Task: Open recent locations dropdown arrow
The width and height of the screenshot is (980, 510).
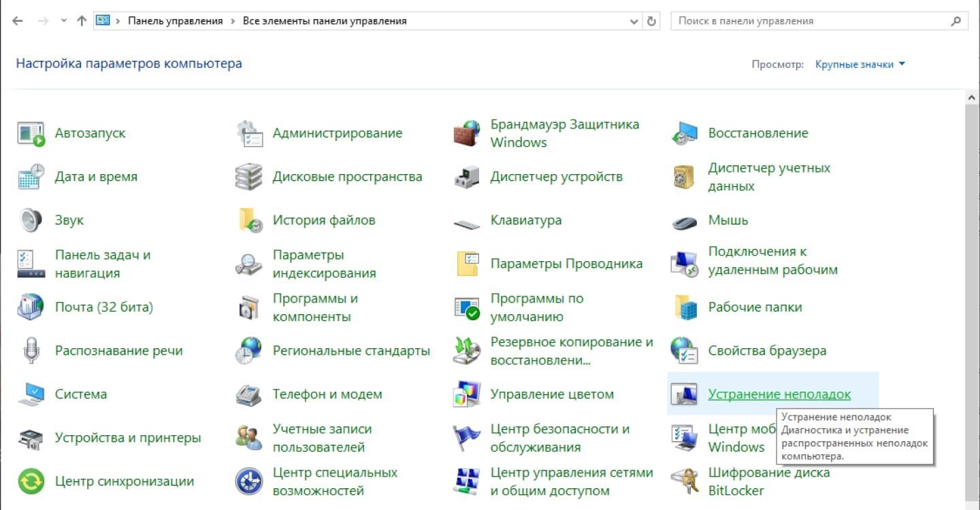Action: (64, 21)
